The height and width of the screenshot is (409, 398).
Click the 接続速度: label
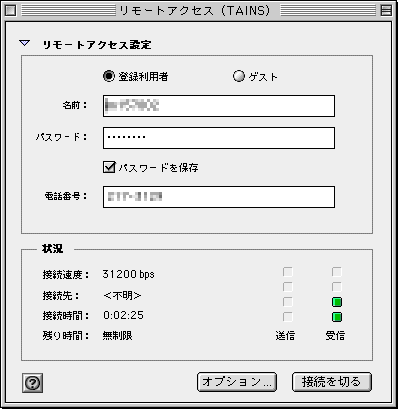(x=66, y=275)
